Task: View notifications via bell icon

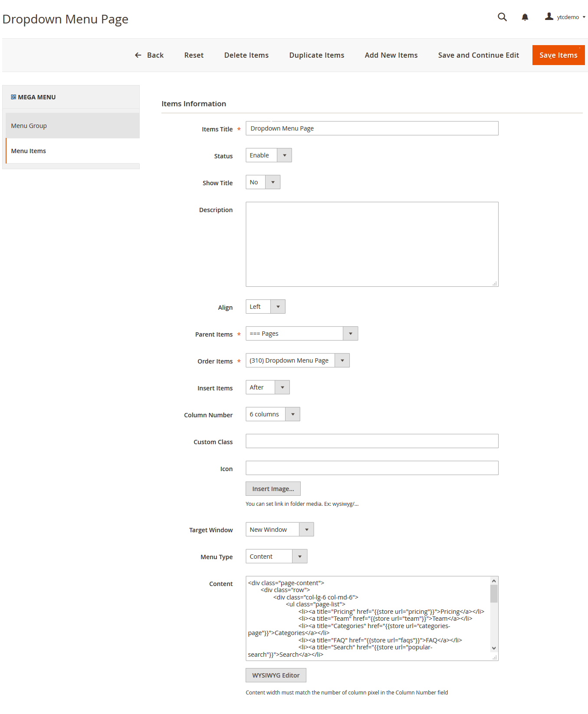Action: 525,17
